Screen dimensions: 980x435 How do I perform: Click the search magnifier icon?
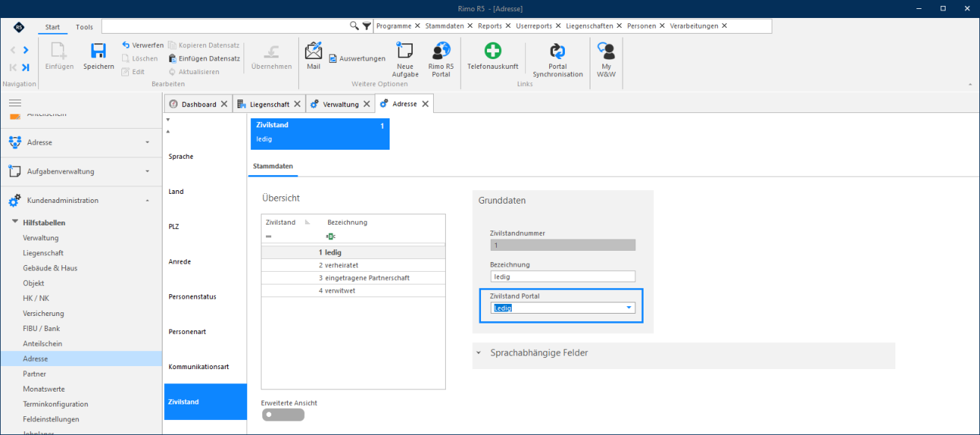pyautogui.click(x=354, y=25)
